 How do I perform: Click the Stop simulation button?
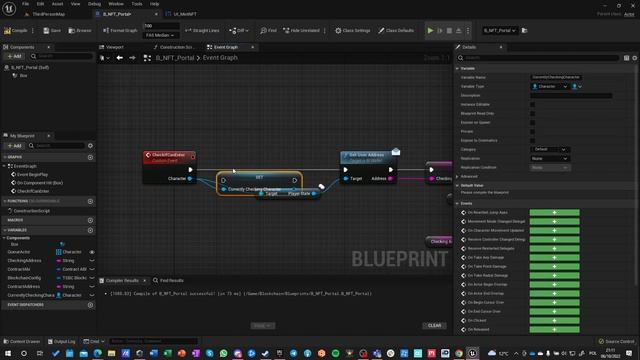449,31
